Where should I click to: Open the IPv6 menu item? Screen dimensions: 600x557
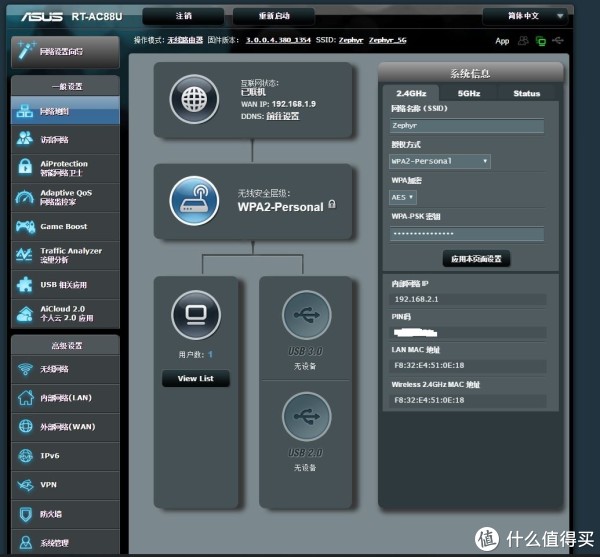65,456
